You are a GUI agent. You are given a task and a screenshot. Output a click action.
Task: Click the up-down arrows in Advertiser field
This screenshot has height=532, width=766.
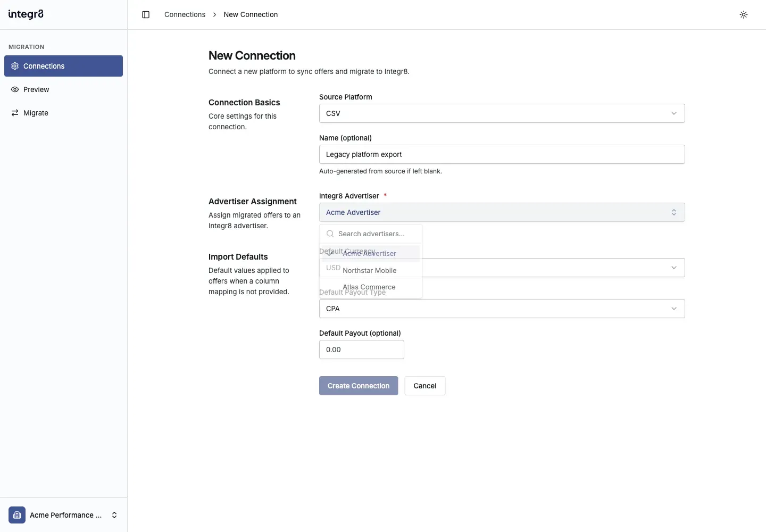coord(674,212)
